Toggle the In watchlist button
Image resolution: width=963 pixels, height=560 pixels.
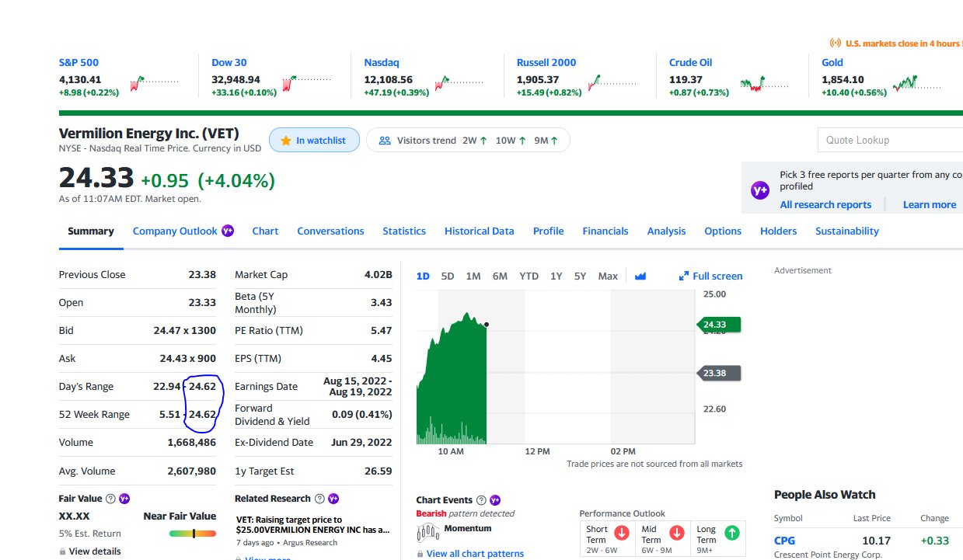pos(314,141)
